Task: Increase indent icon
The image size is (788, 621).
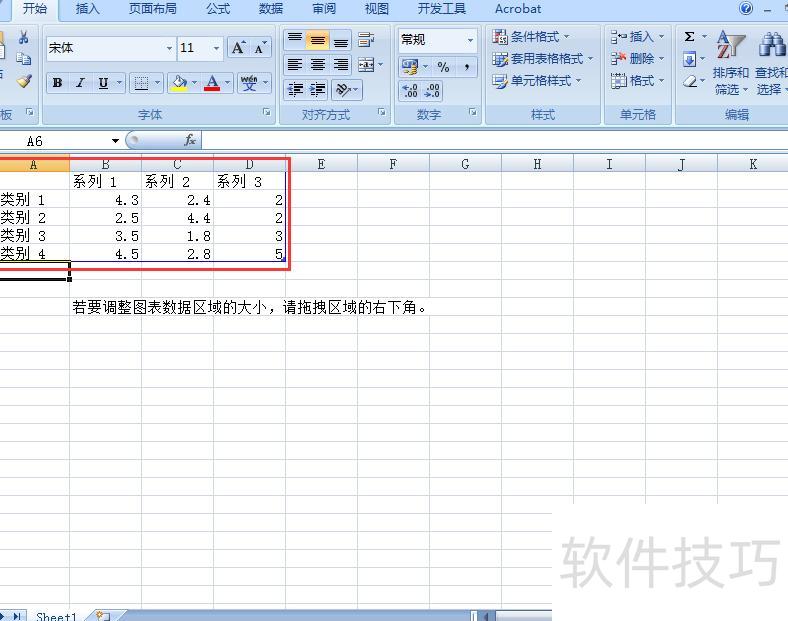Action: (x=318, y=89)
